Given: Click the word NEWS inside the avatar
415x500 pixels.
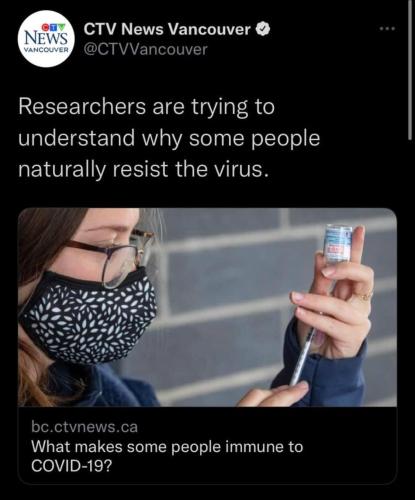Looking at the screenshot, I should (46, 38).
